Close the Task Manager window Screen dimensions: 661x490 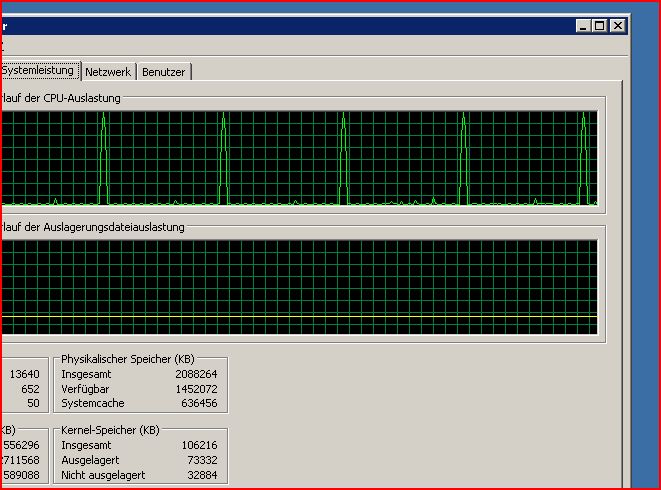(x=618, y=26)
